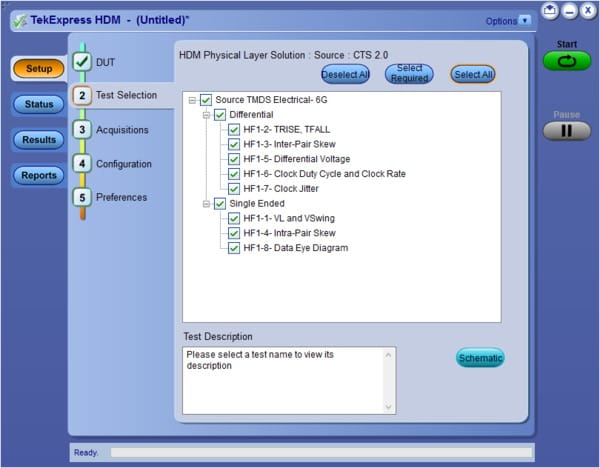This screenshot has height=468, width=600.
Task: Click the step 4 Configuration number icon
Action: [x=82, y=164]
